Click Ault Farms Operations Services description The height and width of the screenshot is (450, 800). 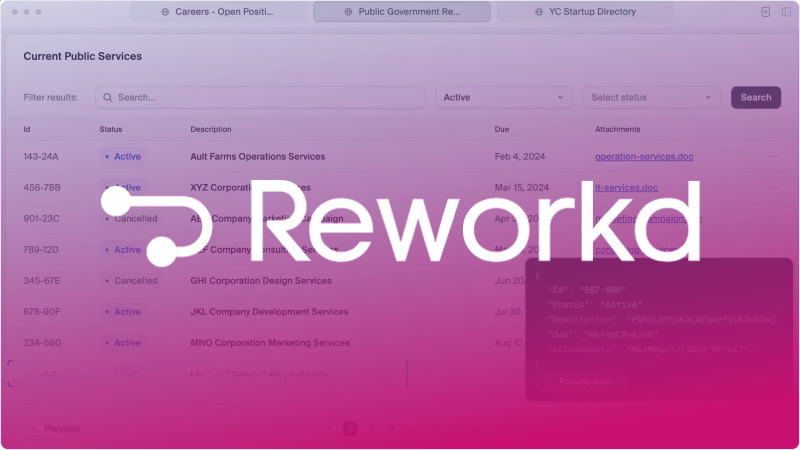[x=258, y=157]
